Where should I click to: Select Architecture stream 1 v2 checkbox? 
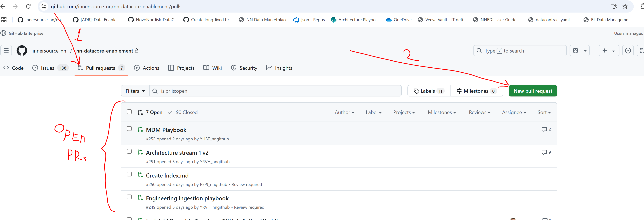tap(129, 152)
